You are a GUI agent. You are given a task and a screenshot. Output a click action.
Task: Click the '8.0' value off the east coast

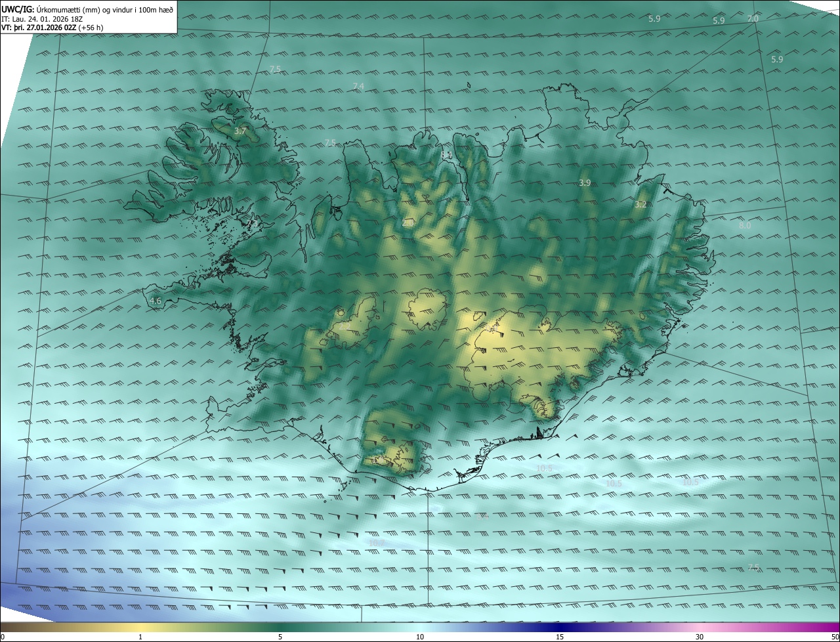745,225
